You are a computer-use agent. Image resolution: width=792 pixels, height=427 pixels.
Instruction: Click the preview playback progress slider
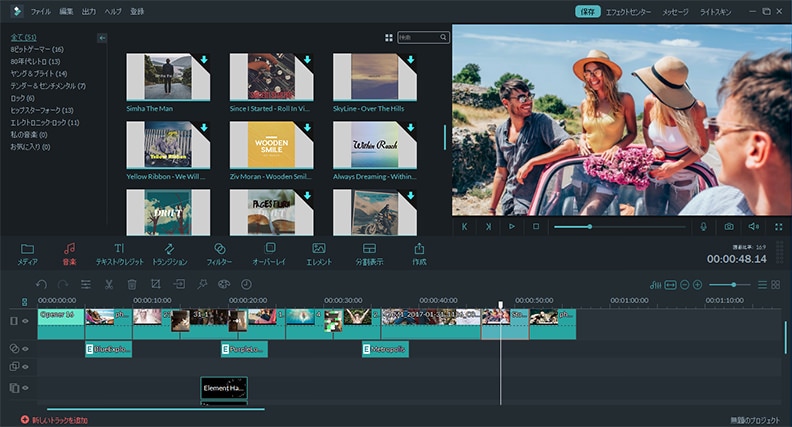point(620,227)
